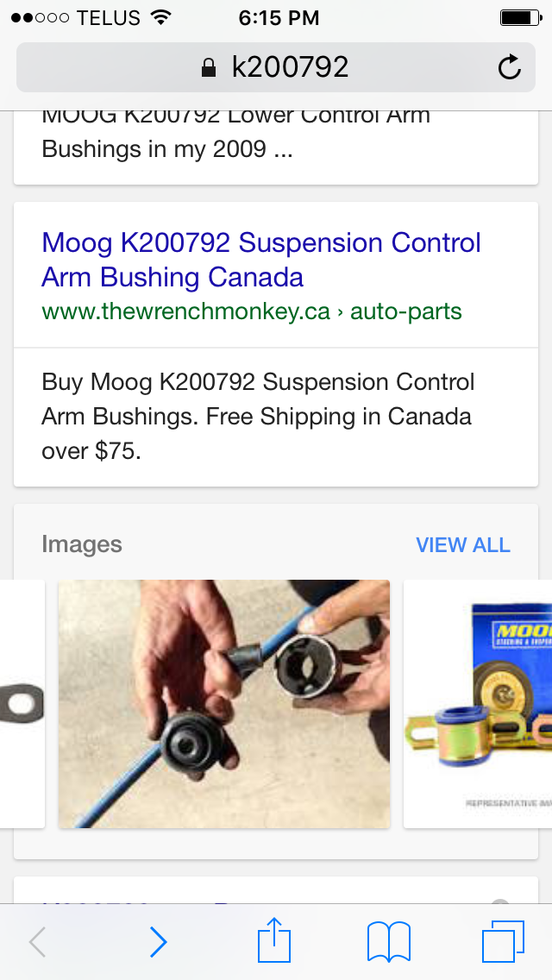Screen dimensions: 552x980
Task: Open the share sheet icon
Action: point(274,939)
